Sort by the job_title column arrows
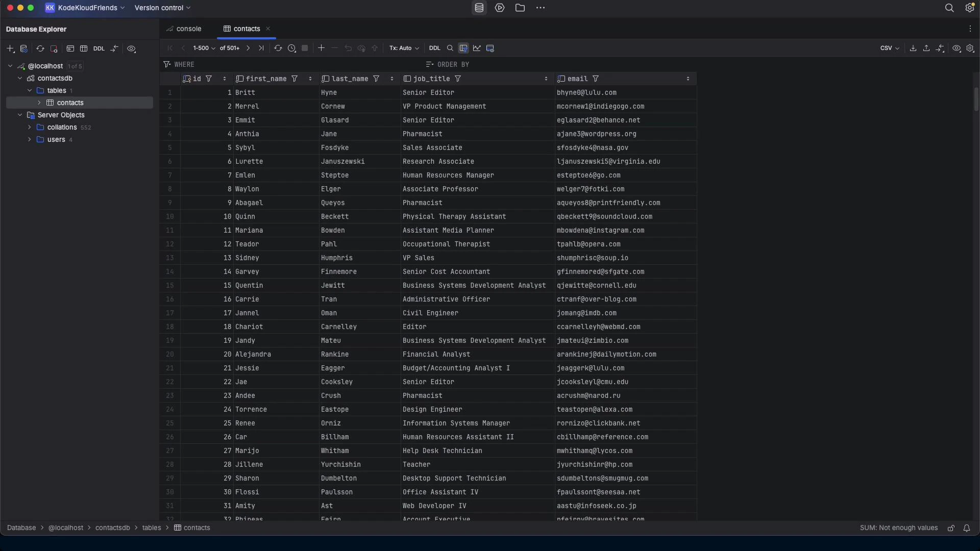The image size is (980, 551). tap(546, 79)
